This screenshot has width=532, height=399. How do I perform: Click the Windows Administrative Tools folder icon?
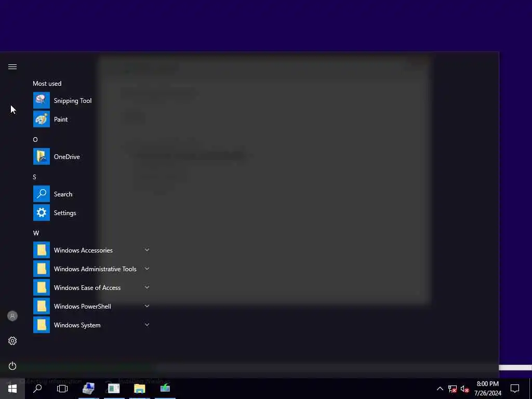click(42, 269)
